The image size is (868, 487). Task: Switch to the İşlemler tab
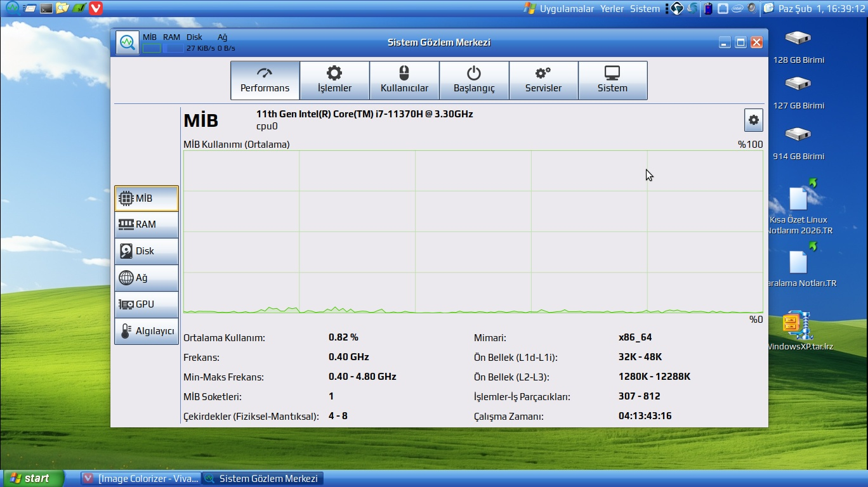pyautogui.click(x=334, y=81)
